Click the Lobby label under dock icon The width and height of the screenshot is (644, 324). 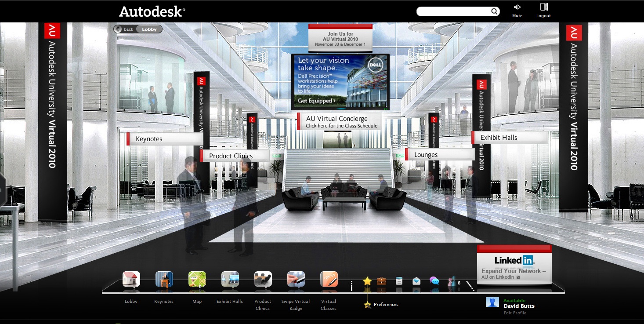[131, 302]
